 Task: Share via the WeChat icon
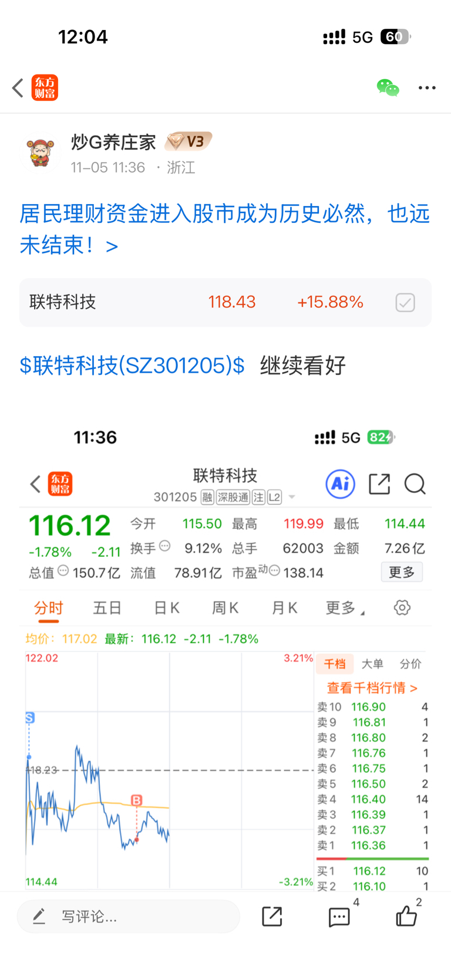point(388,88)
